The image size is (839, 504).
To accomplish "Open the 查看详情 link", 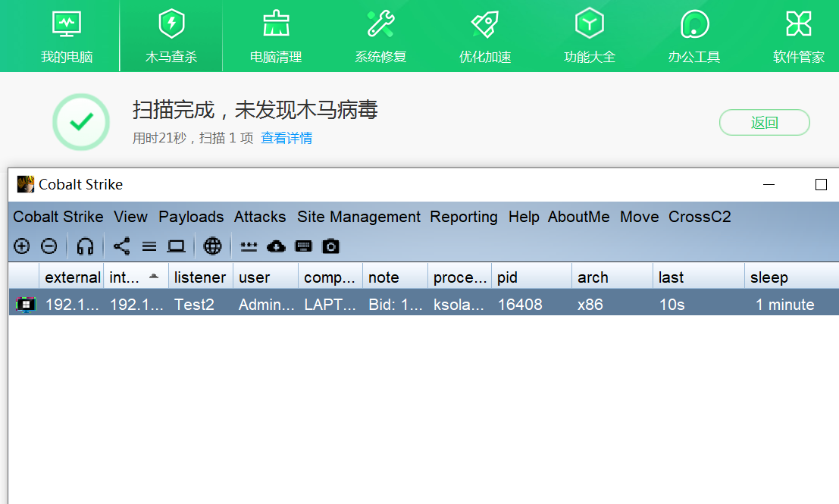I will pyautogui.click(x=286, y=138).
